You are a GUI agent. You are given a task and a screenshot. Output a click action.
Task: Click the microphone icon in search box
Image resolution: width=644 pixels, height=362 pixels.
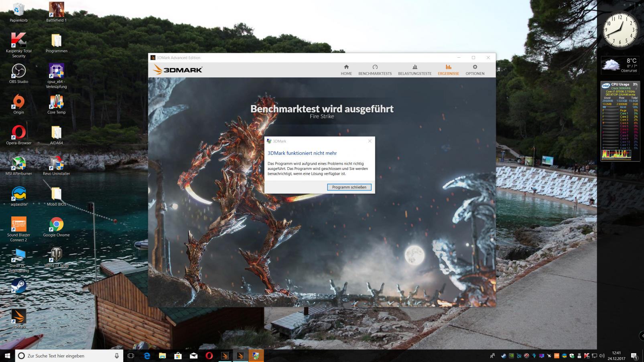[x=117, y=356]
